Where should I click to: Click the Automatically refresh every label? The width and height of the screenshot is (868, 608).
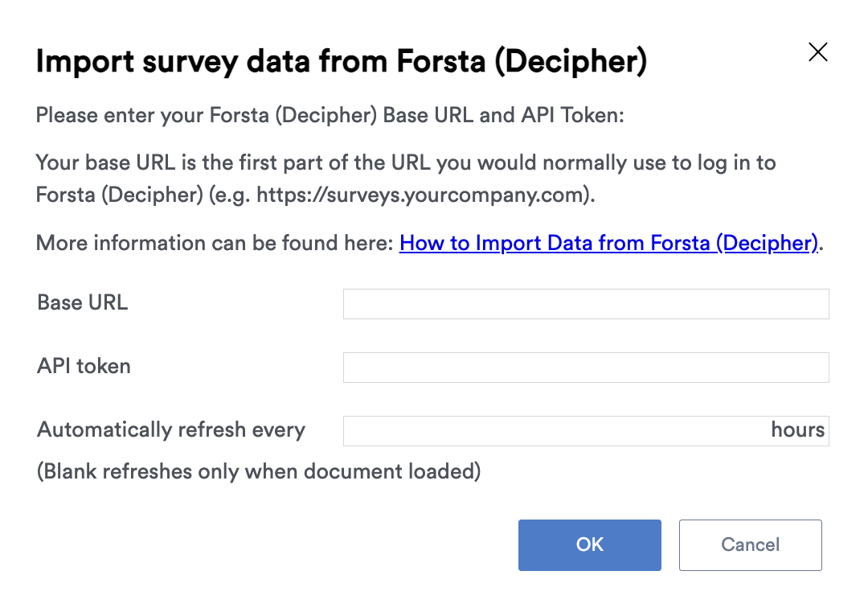pyautogui.click(x=170, y=429)
